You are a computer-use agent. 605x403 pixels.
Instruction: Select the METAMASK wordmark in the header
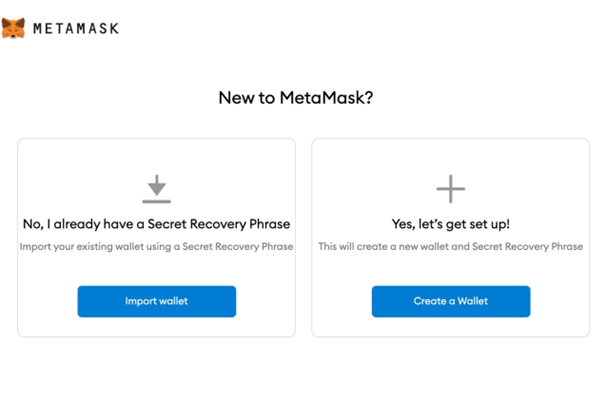(x=76, y=29)
